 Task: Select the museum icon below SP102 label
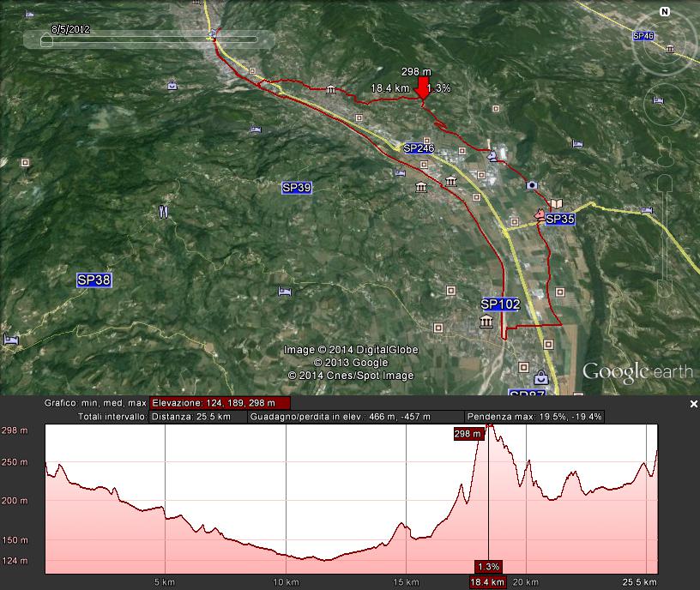tap(486, 322)
